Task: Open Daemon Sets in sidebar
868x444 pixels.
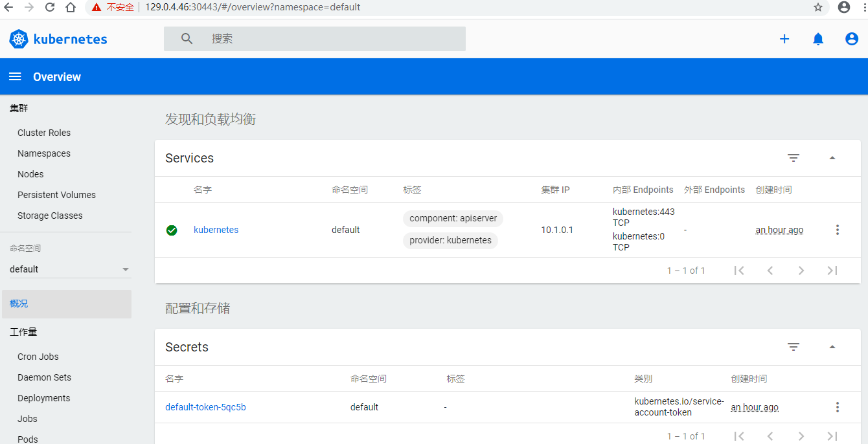Action: pyautogui.click(x=45, y=377)
